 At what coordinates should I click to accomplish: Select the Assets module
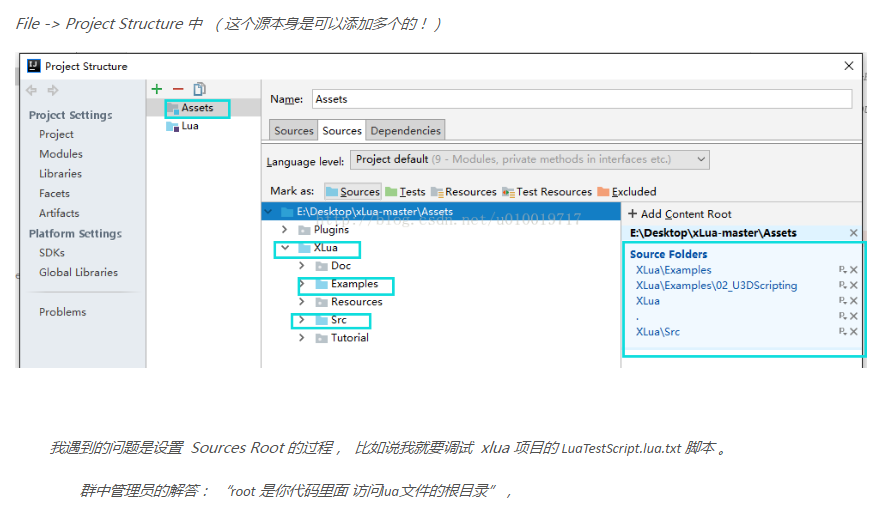click(204, 108)
